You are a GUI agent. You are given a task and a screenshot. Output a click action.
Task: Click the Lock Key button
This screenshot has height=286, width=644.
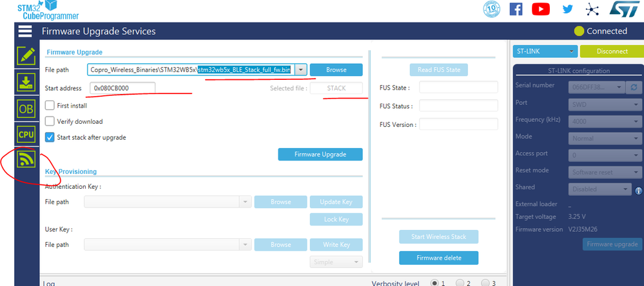(x=336, y=219)
